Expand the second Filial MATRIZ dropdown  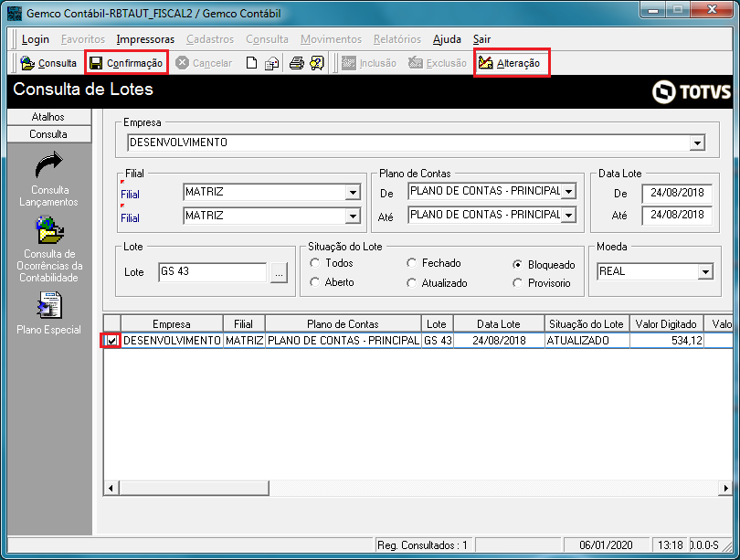[353, 217]
